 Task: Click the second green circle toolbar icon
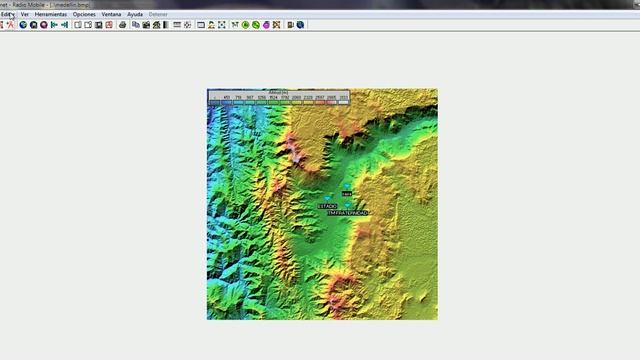[x=256, y=25]
